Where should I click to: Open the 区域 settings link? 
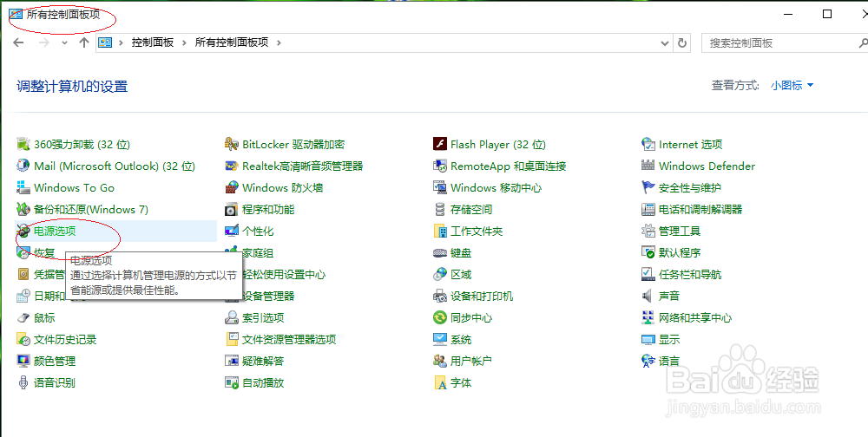461,274
